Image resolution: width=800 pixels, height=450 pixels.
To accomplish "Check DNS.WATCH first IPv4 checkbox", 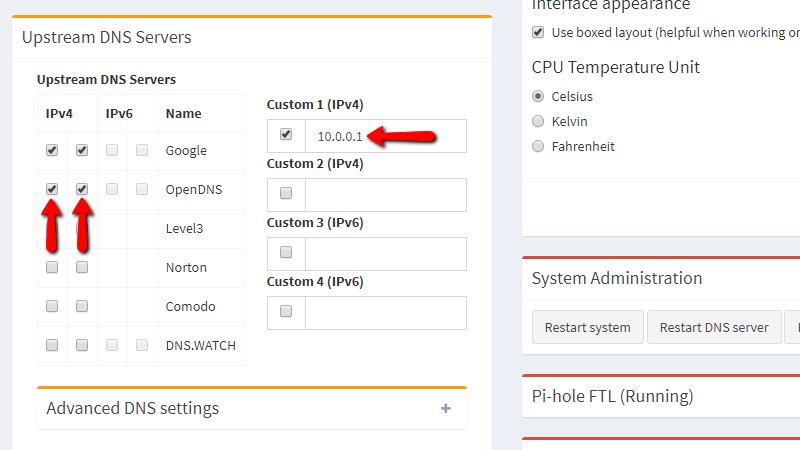I will (52, 345).
